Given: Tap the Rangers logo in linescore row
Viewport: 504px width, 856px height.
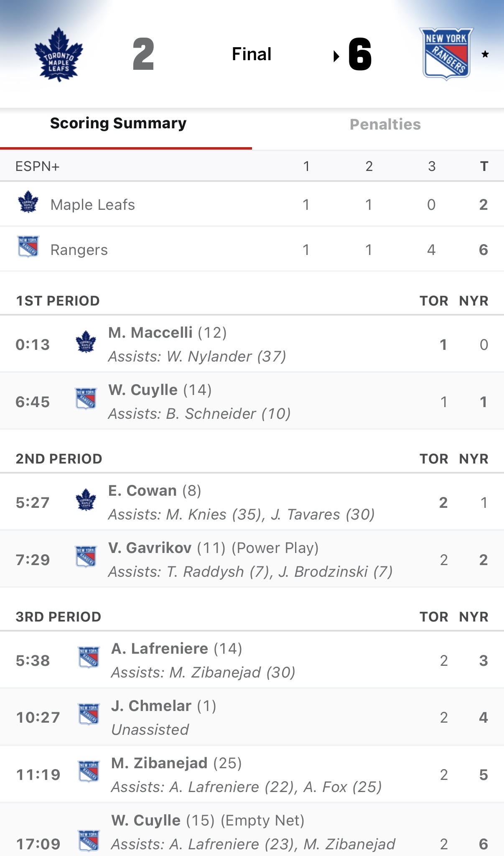Looking at the screenshot, I should point(28,247).
